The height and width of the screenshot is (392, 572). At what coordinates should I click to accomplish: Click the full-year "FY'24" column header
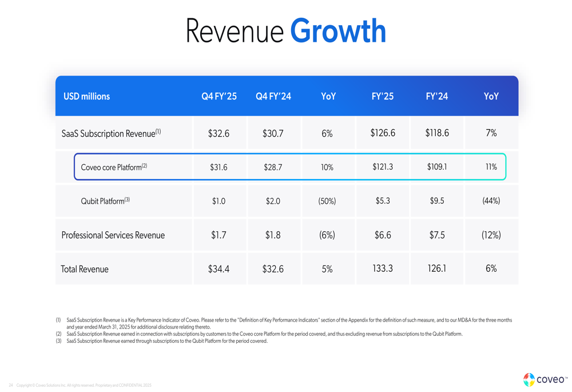point(436,96)
